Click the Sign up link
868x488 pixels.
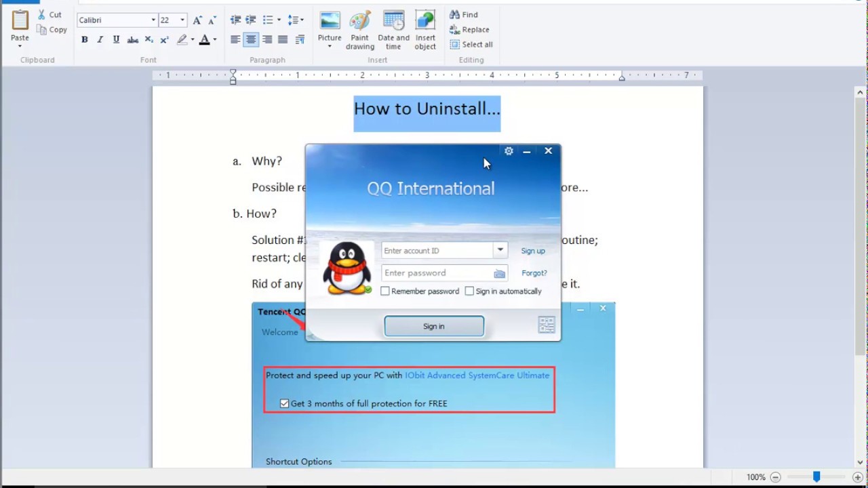click(533, 251)
